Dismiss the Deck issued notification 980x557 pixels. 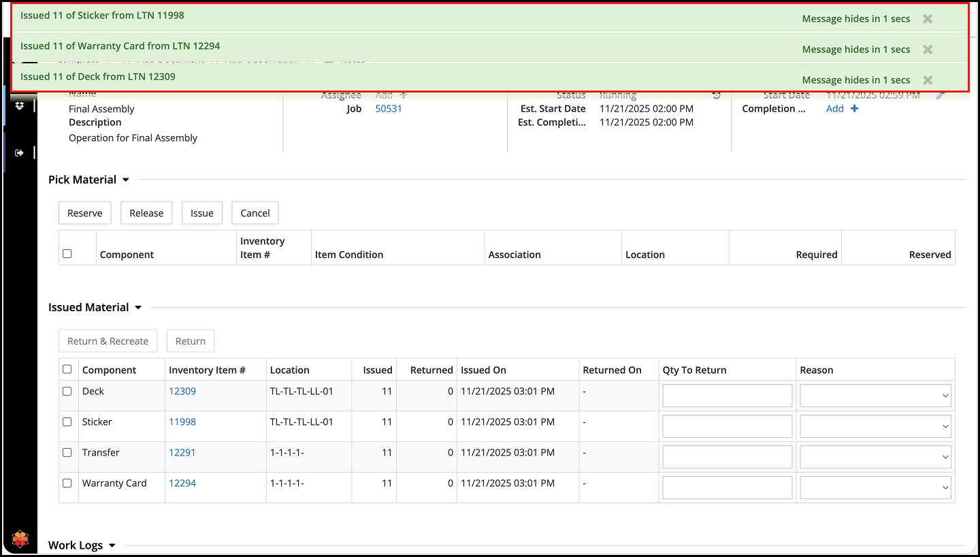tap(927, 80)
